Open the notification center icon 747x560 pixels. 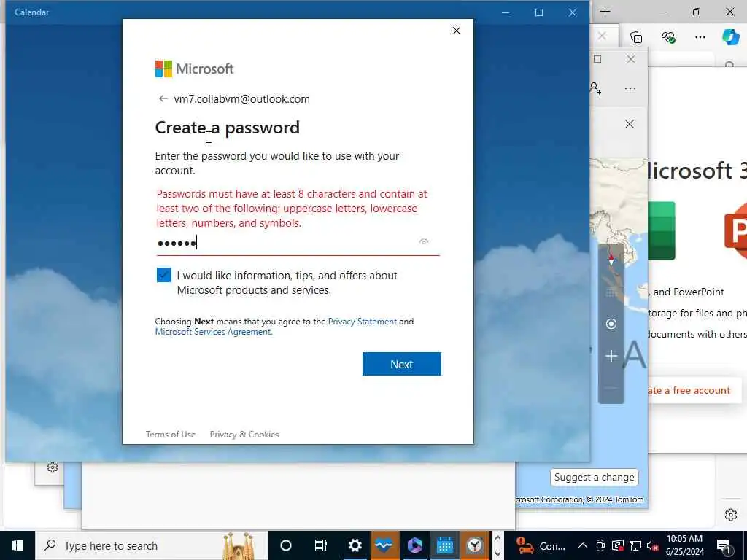724,545
